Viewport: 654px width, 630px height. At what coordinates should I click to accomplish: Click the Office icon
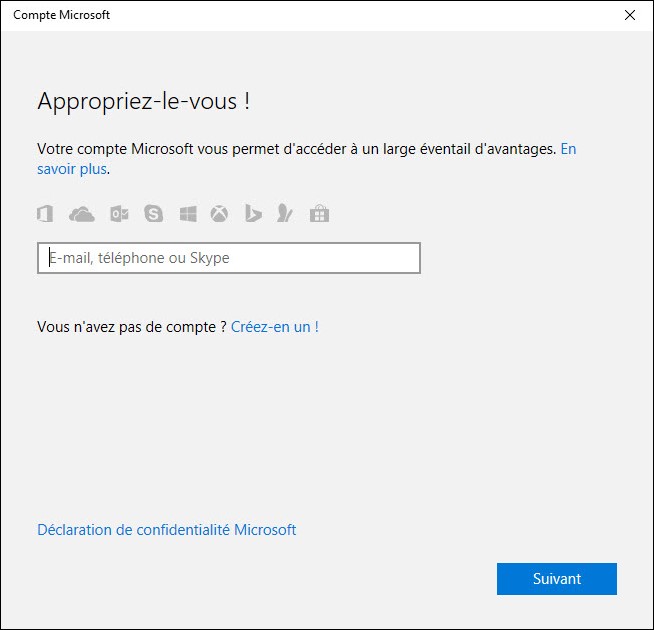[45, 213]
